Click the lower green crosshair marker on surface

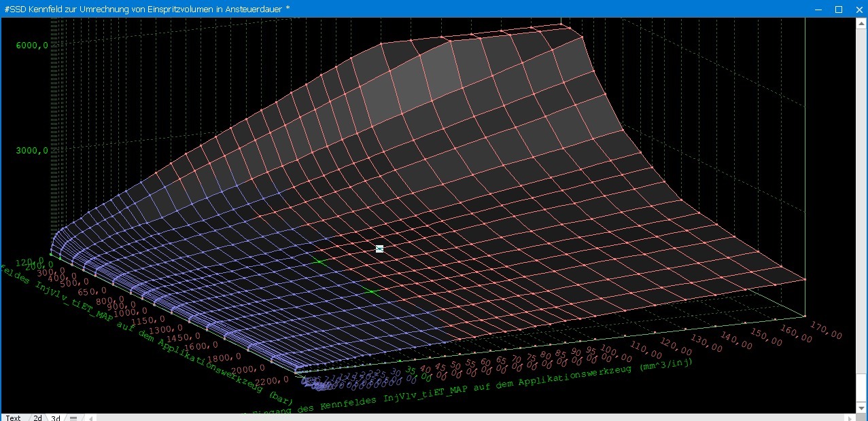pos(371,292)
